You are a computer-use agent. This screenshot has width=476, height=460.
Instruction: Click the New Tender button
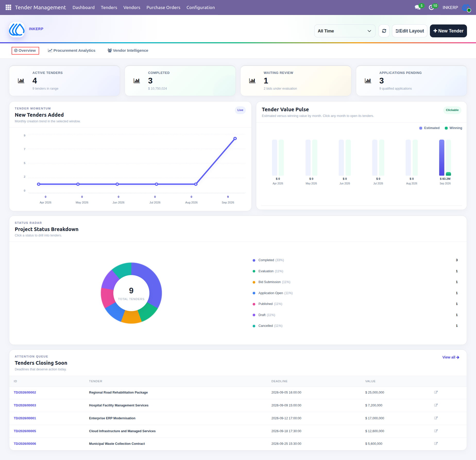(448, 31)
